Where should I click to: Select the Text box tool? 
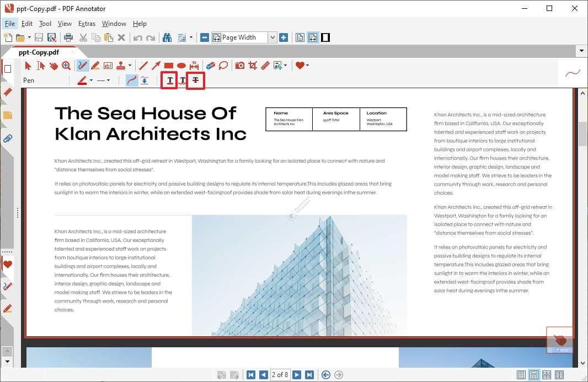(x=108, y=66)
